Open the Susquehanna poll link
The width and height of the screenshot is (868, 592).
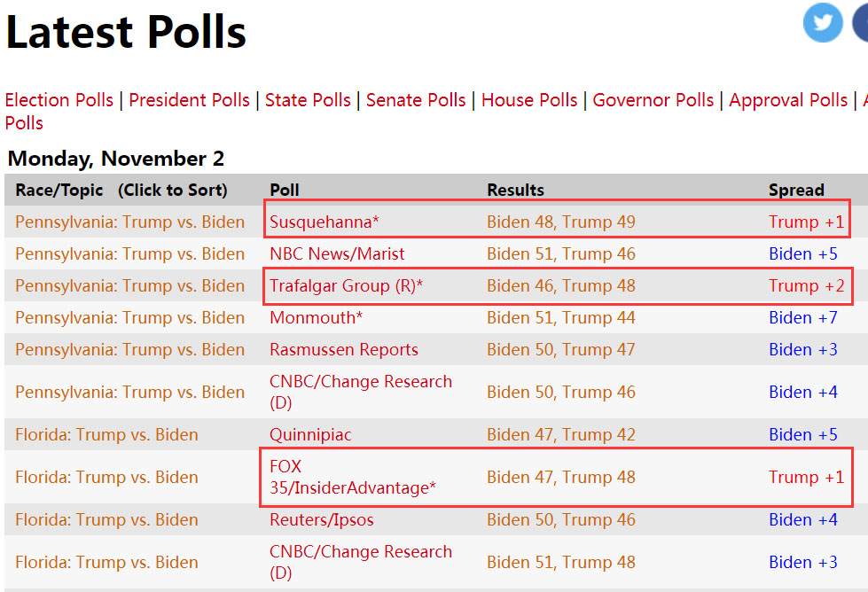[x=324, y=222]
